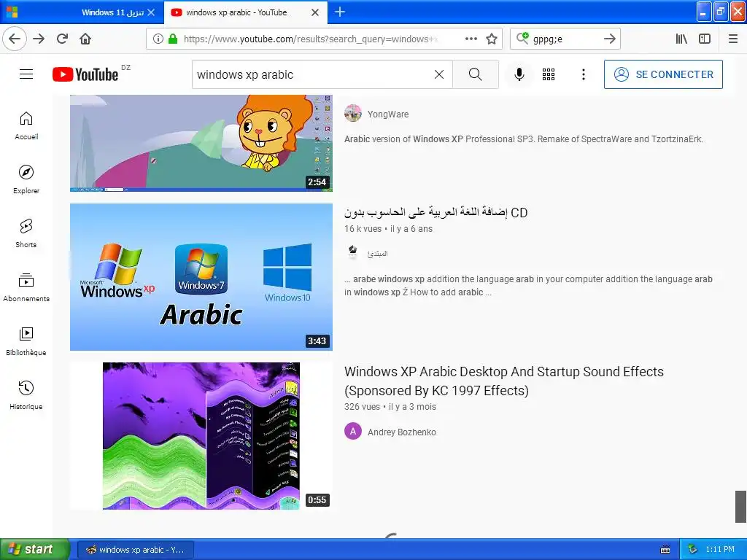Go back with the browser back arrow
This screenshot has width=747, height=560.
(x=15, y=39)
